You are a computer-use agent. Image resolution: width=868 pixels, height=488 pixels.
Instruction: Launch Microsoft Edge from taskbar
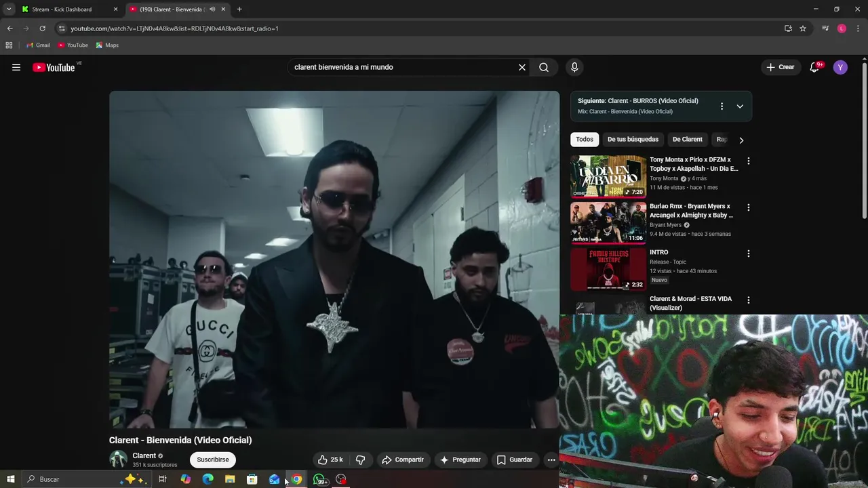coord(208,479)
